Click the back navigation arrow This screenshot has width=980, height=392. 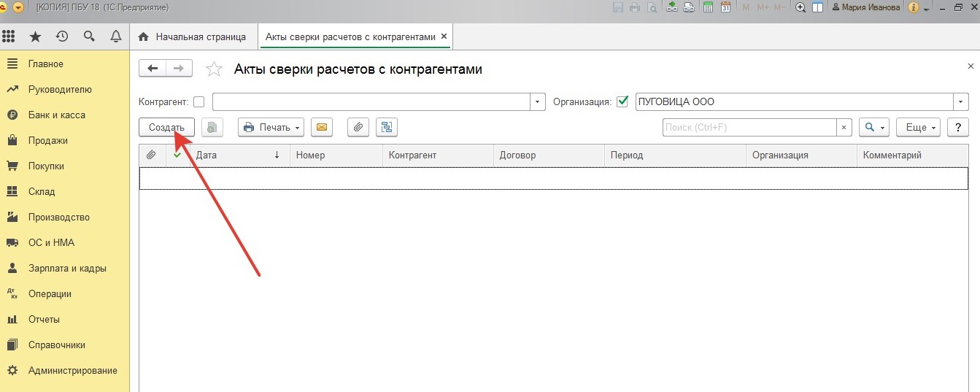point(153,69)
